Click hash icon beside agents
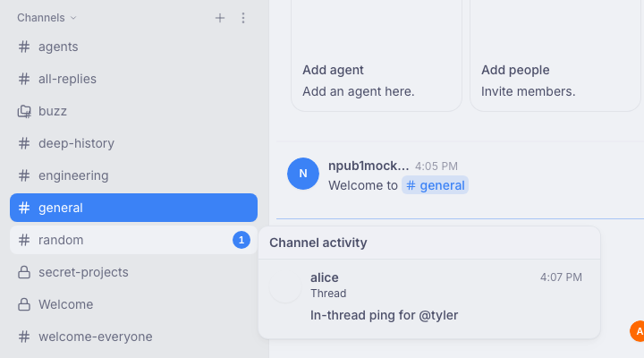 pos(24,47)
